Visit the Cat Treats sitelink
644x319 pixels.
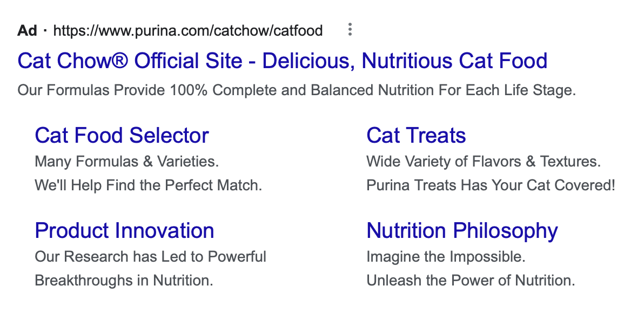416,135
